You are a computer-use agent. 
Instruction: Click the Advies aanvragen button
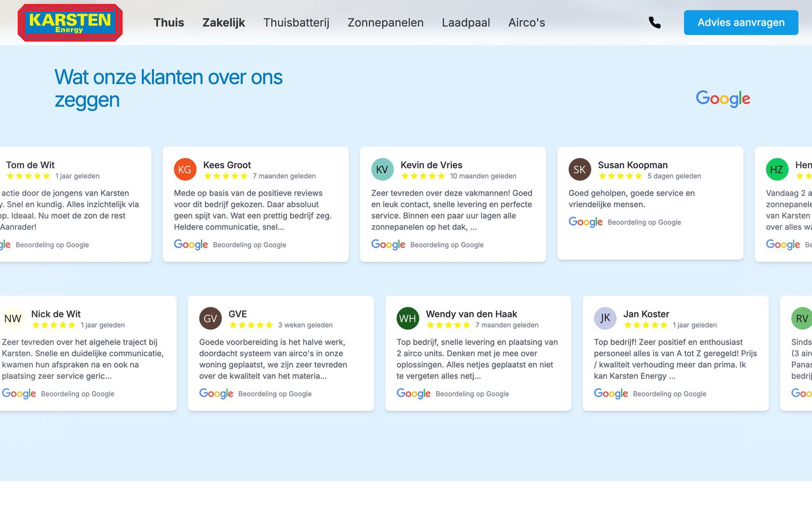point(741,23)
